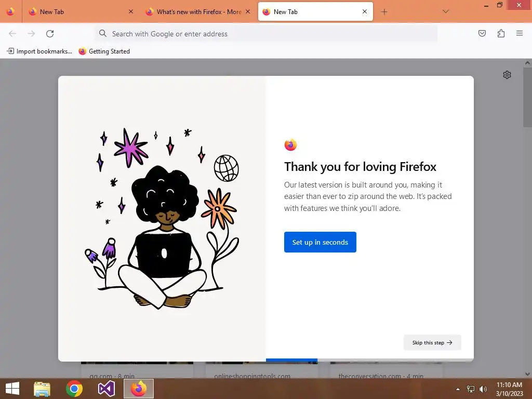Image resolution: width=532 pixels, height=399 pixels.
Task: Open File Explorer from taskbar
Action: [x=42, y=389]
